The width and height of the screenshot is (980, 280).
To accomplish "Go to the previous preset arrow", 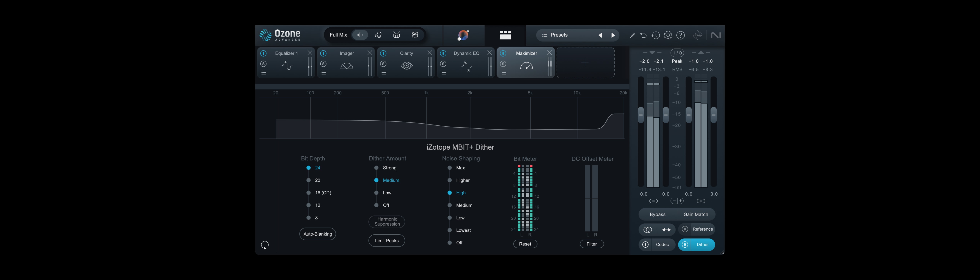I will (x=600, y=35).
